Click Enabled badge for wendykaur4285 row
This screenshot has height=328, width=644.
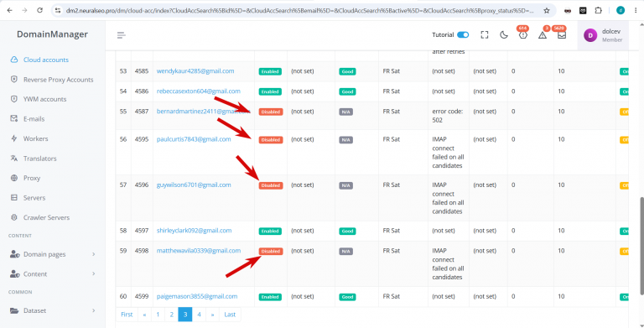coord(270,71)
